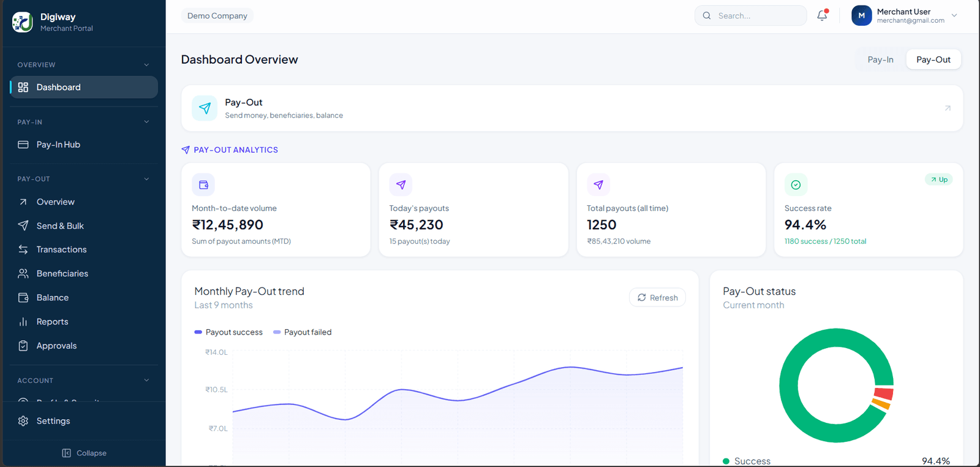Click the Month-to-date volume wallet icon
980x467 pixels.
pos(203,184)
